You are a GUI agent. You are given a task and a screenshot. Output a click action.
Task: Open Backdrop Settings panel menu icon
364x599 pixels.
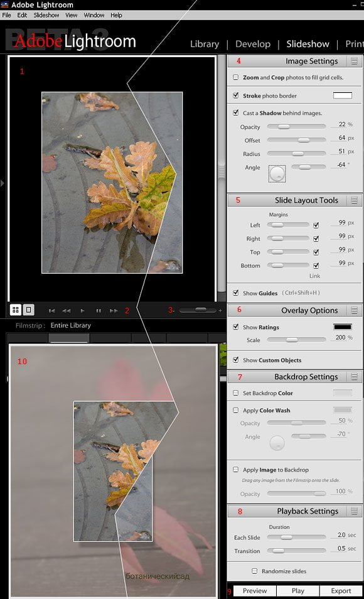355,377
